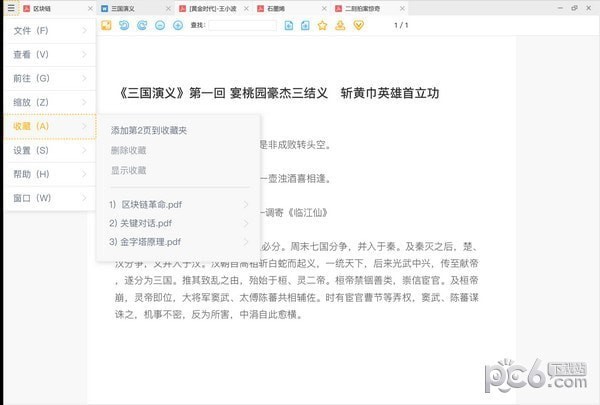Expand the arrow beside 设置 (S)
Screen dimensions: 600x405
pyautogui.click(x=85, y=150)
